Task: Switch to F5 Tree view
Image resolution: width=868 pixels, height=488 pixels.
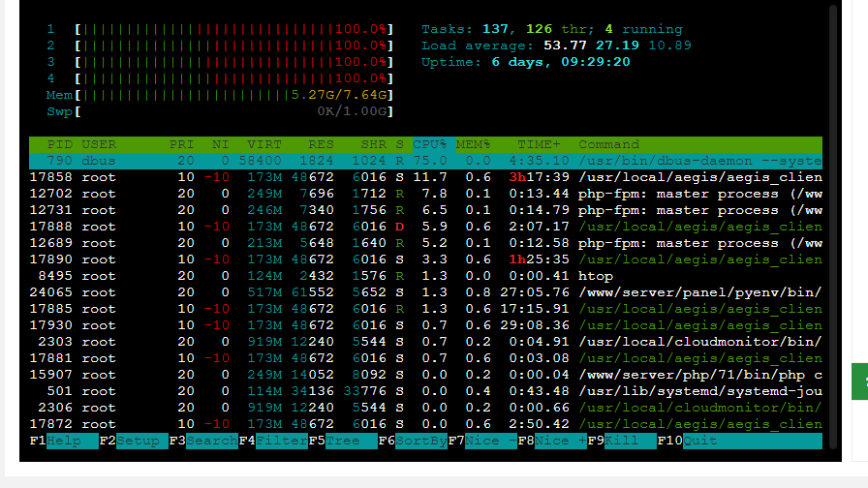Action: [343, 441]
